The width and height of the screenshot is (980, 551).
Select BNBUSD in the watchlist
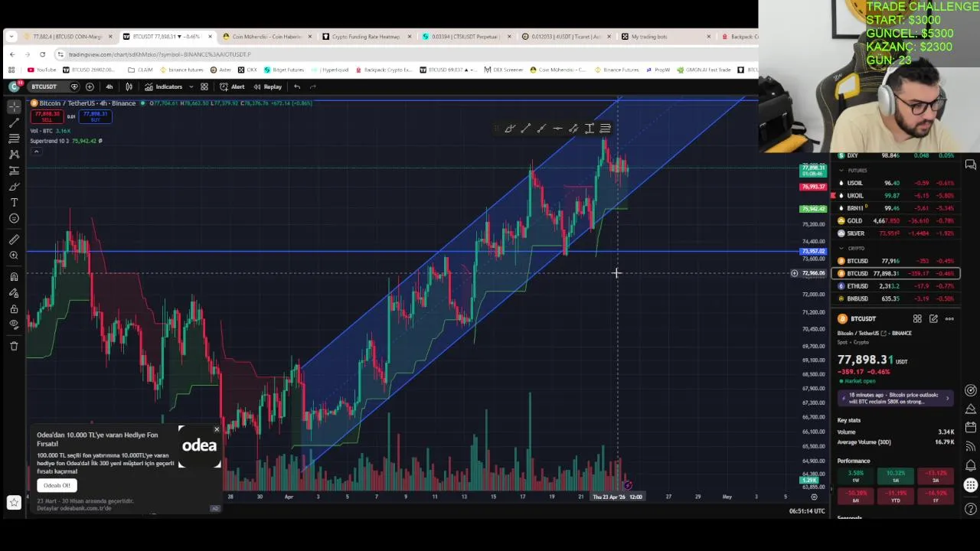tap(897, 298)
